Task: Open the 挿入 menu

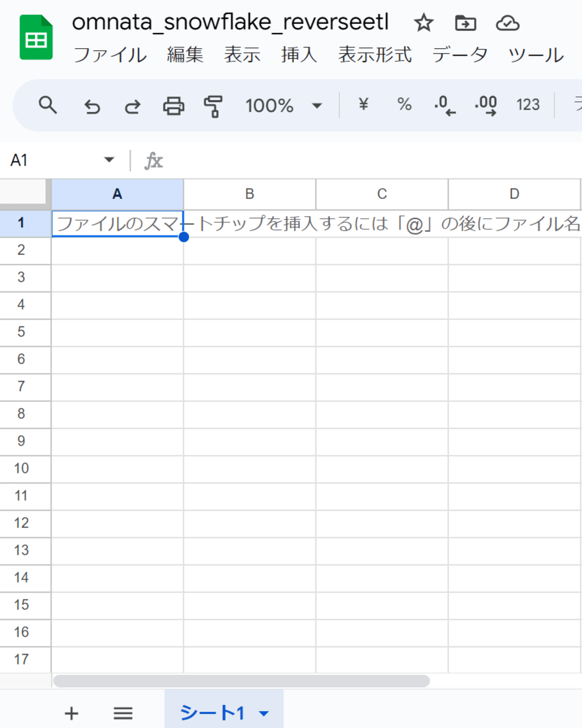Action: (x=299, y=55)
